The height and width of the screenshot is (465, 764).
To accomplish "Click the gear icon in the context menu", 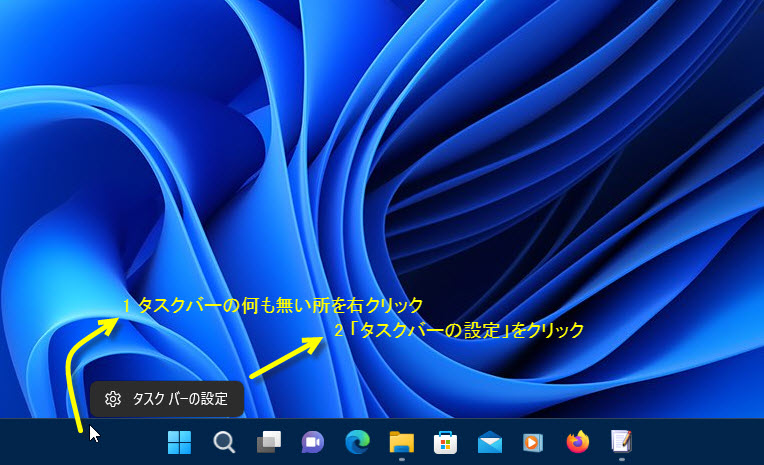I will pyautogui.click(x=113, y=399).
